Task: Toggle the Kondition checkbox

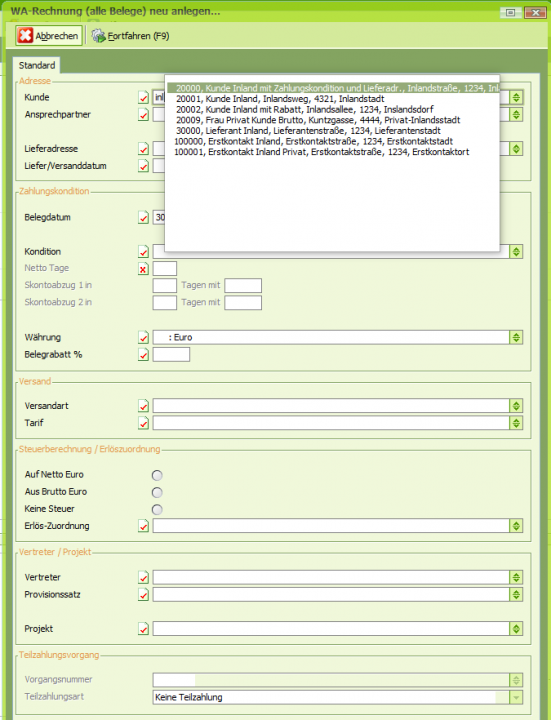Action: (143, 252)
